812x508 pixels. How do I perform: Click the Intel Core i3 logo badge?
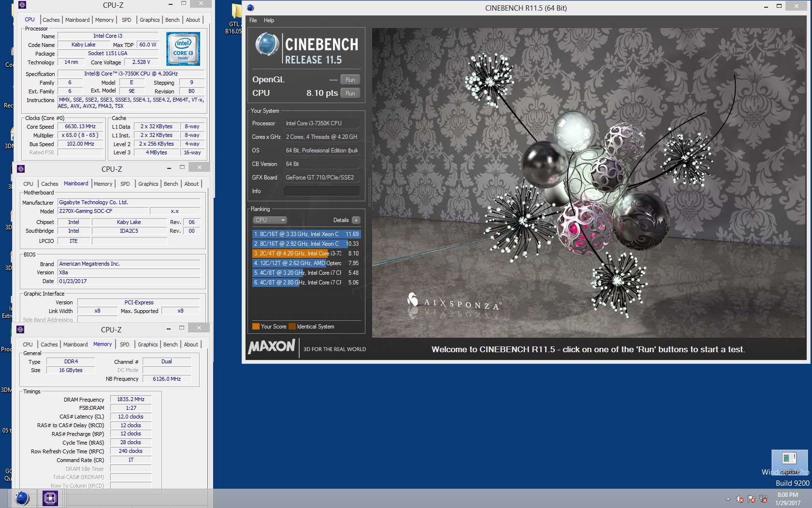[x=183, y=49]
